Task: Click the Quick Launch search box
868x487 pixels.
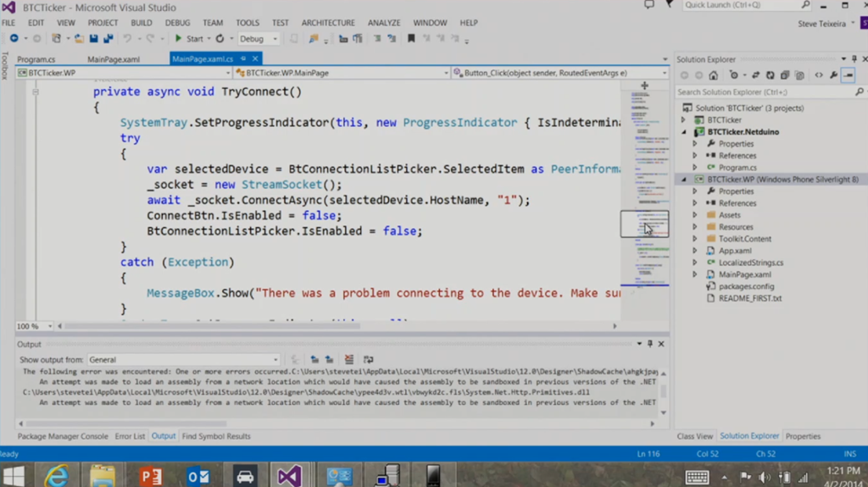Action: [x=747, y=5]
